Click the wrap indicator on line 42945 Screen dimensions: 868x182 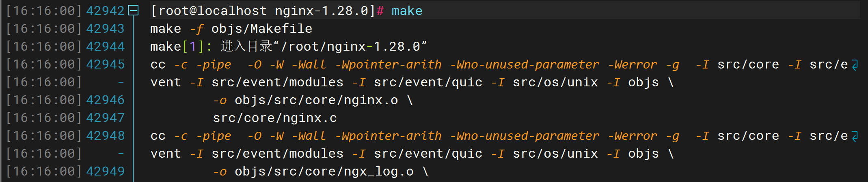(x=855, y=65)
